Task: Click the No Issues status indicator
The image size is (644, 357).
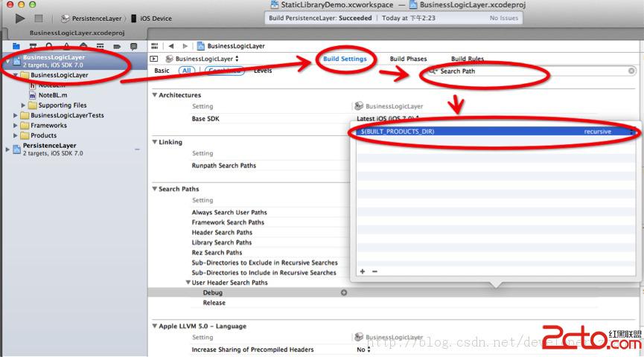Action: [503, 18]
